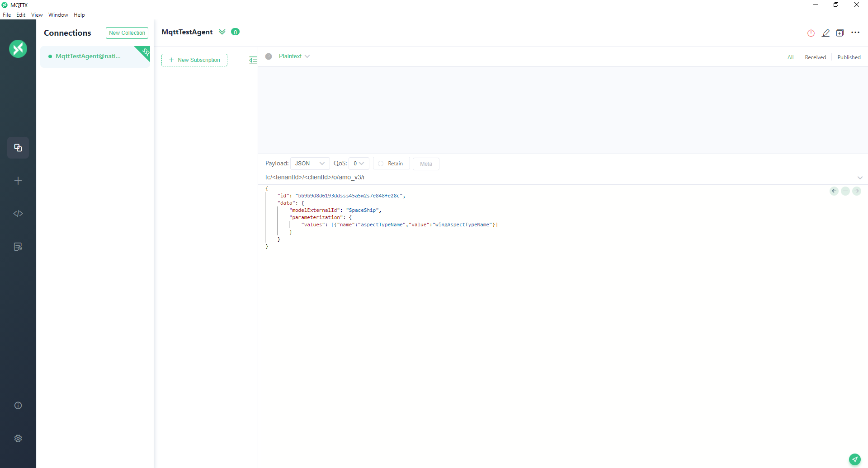The image size is (868, 468).
Task: Click the New Collection button
Action: pyautogui.click(x=127, y=33)
